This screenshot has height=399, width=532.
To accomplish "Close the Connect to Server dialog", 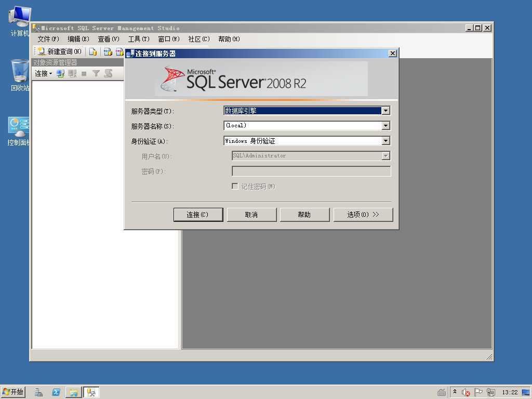I will tap(392, 53).
